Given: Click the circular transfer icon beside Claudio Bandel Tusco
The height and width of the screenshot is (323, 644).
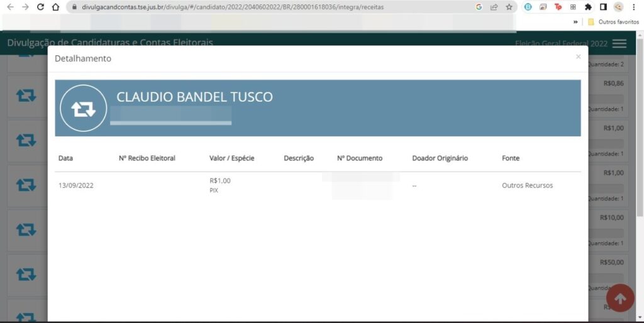Looking at the screenshot, I should point(83,109).
